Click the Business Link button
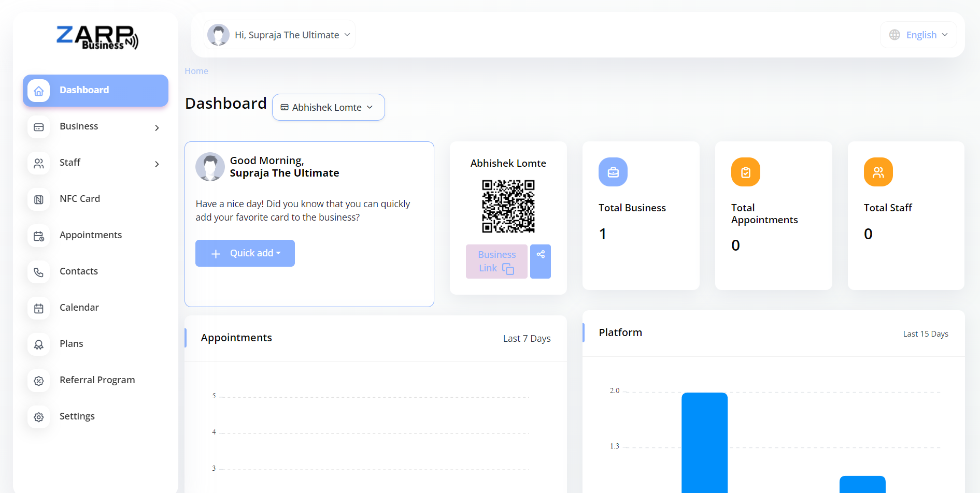Viewport: 980px width, 493px height. pyautogui.click(x=496, y=262)
